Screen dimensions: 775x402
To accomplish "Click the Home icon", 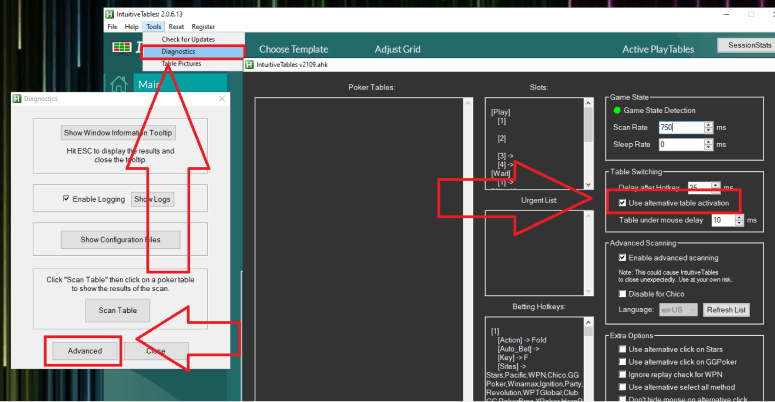I will 119,85.
